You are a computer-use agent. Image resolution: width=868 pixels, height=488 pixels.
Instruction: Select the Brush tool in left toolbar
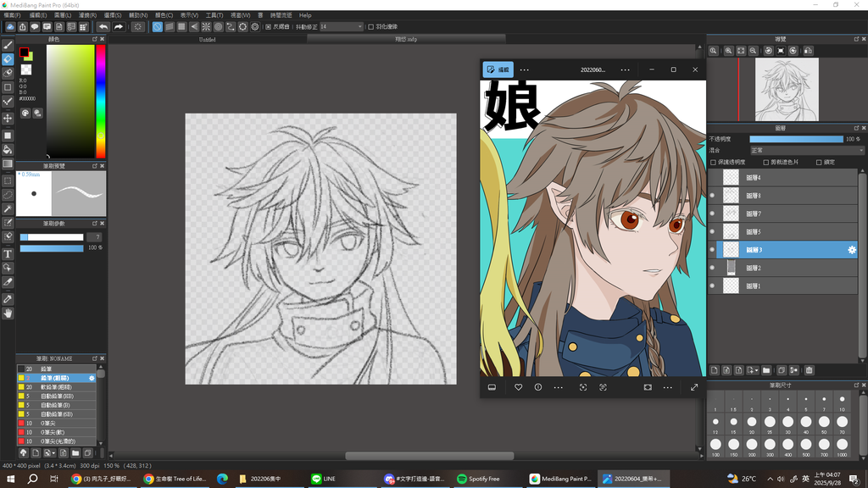click(x=8, y=45)
